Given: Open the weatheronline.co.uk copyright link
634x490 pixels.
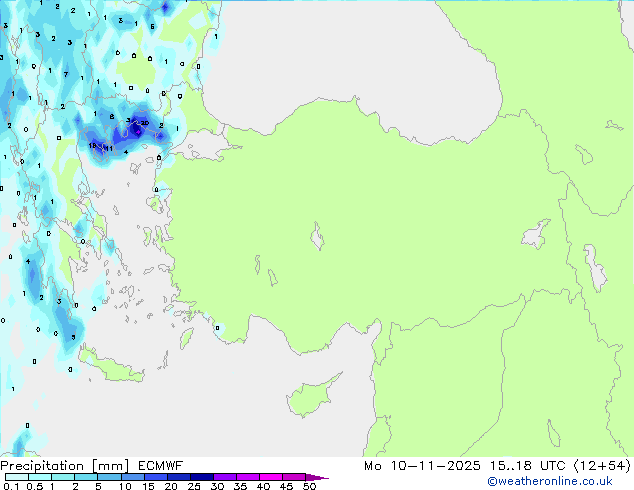Looking at the screenshot, I should coord(550,481).
